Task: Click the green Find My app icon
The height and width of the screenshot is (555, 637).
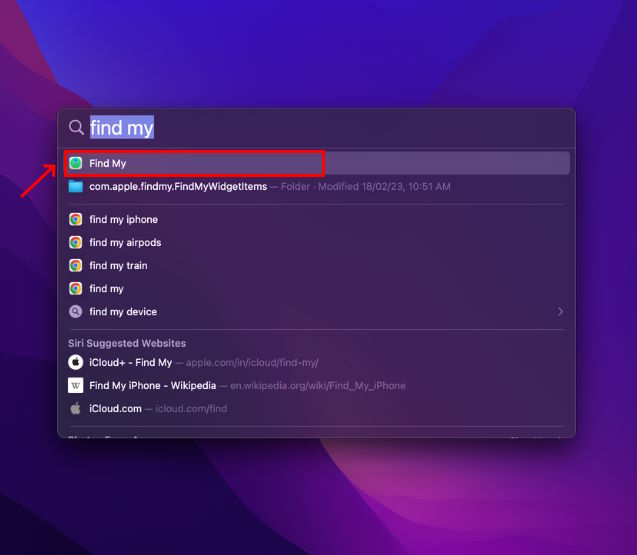Action: [x=76, y=163]
